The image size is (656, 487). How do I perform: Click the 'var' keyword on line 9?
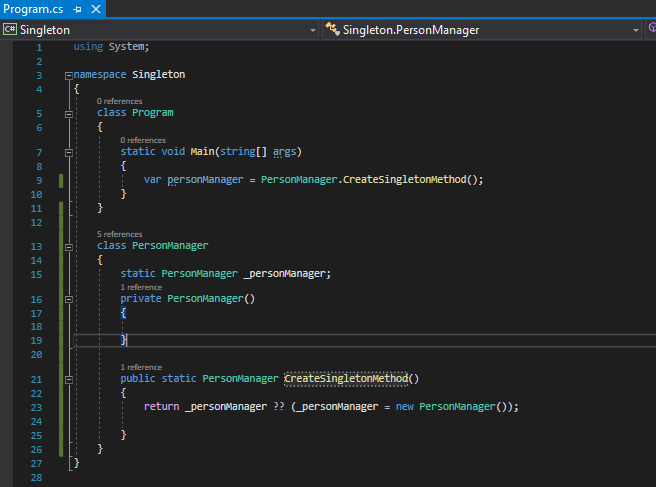153,180
